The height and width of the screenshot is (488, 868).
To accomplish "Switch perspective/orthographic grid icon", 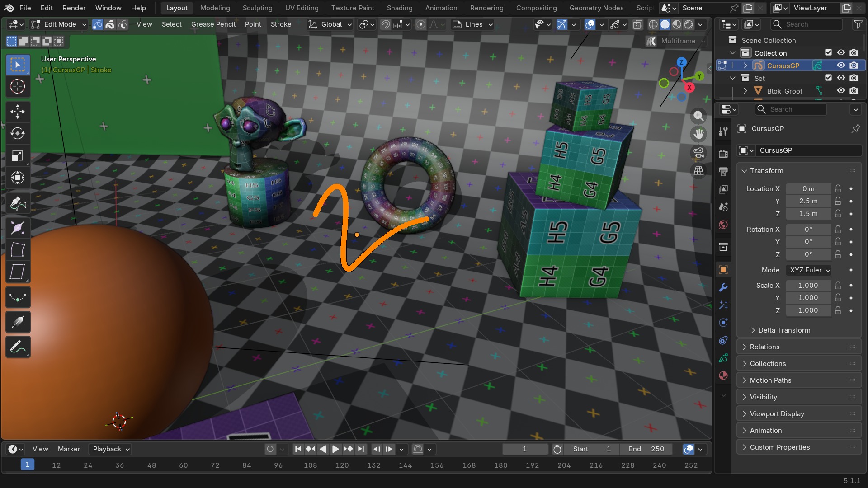I will (x=698, y=171).
